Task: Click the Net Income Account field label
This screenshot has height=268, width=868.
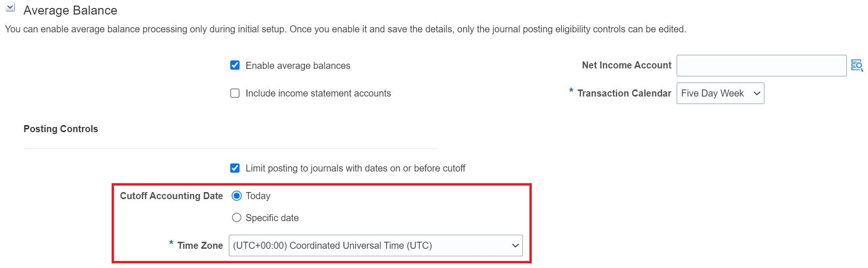Action: (x=626, y=65)
